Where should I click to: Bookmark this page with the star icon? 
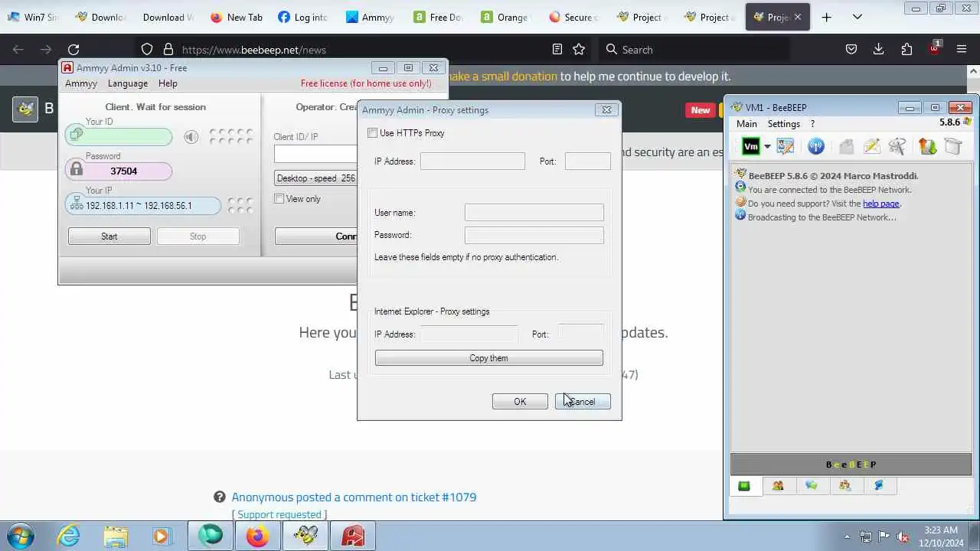pos(579,50)
